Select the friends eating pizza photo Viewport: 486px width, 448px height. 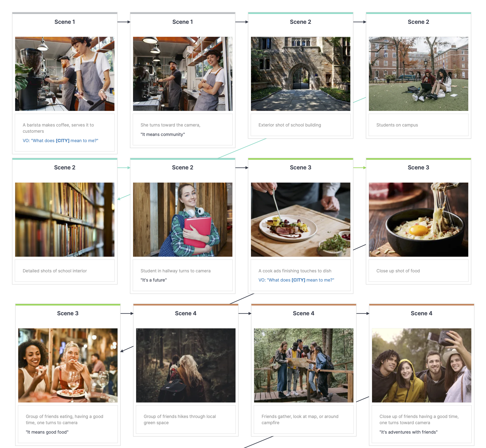click(68, 365)
